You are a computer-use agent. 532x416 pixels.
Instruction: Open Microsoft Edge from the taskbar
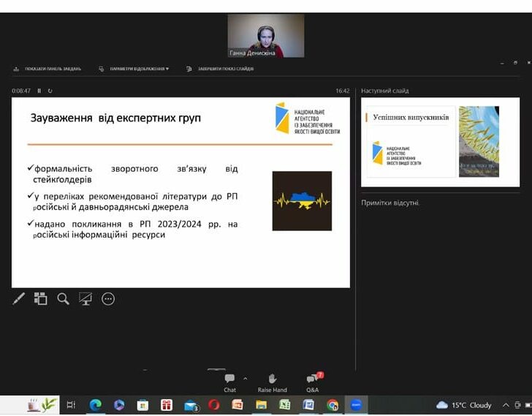point(95,405)
